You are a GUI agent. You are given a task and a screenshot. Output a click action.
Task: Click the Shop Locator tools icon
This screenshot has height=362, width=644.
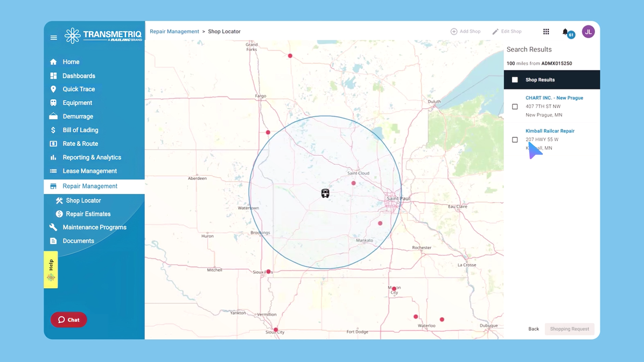pos(60,200)
